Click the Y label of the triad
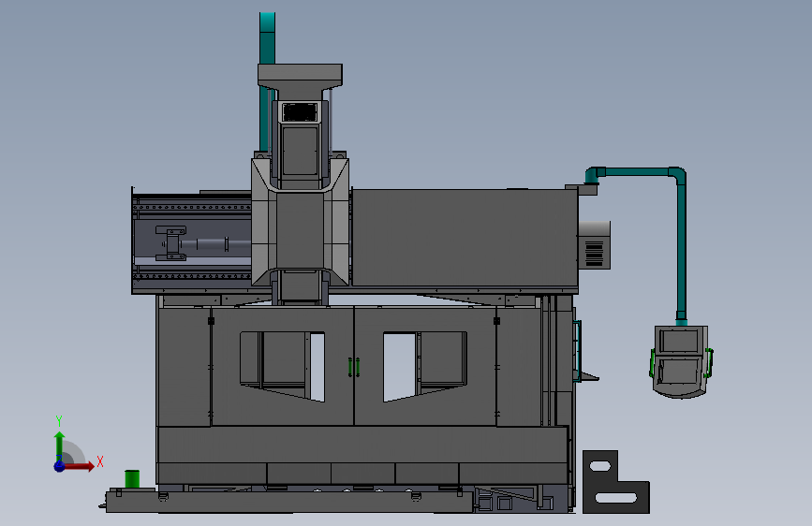The width and height of the screenshot is (812, 526). pos(59,421)
